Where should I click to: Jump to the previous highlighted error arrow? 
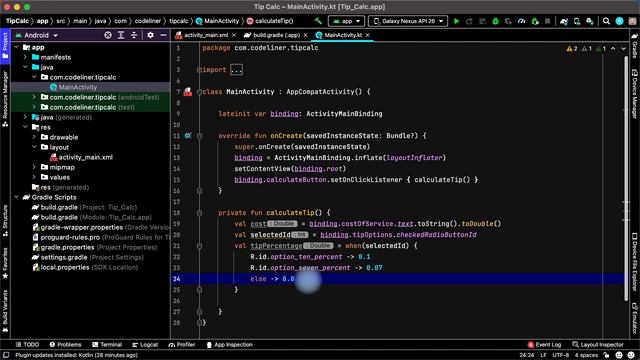click(x=613, y=49)
